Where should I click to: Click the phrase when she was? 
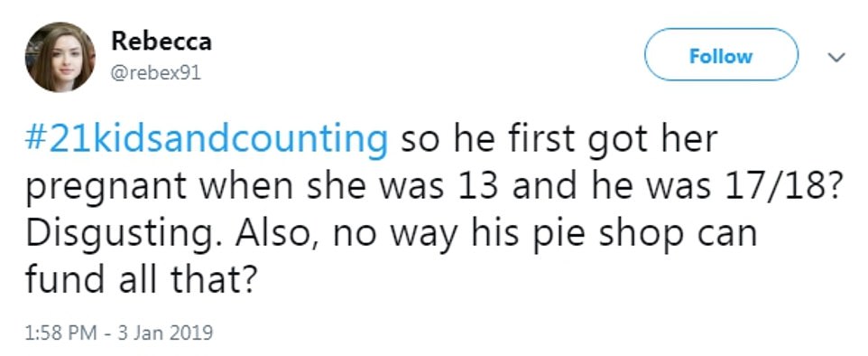point(321,187)
